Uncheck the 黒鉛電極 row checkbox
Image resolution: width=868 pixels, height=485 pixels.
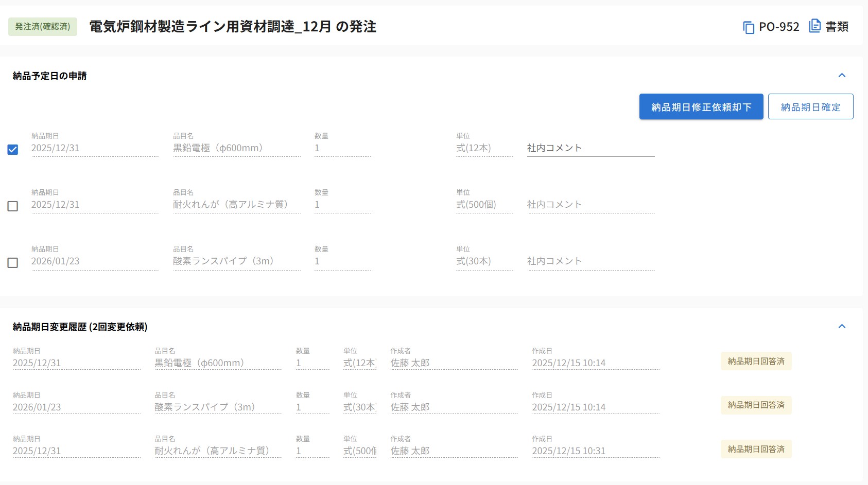[13, 150]
